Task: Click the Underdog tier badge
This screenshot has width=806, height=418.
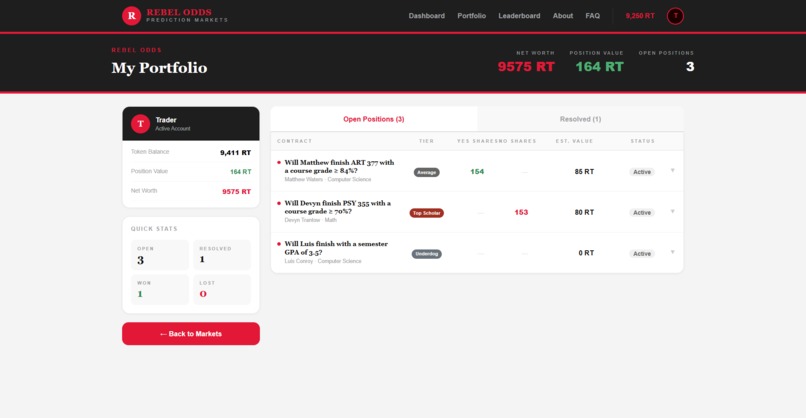Action: point(427,253)
